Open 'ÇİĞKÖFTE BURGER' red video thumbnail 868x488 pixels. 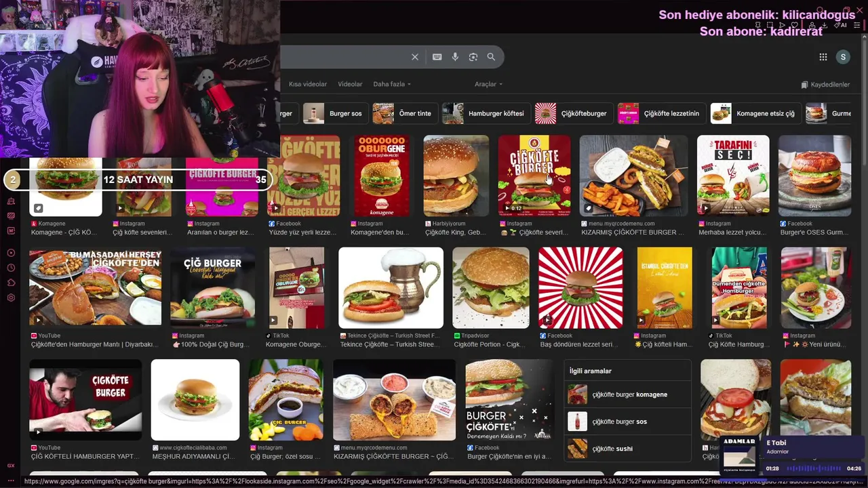pyautogui.click(x=534, y=176)
